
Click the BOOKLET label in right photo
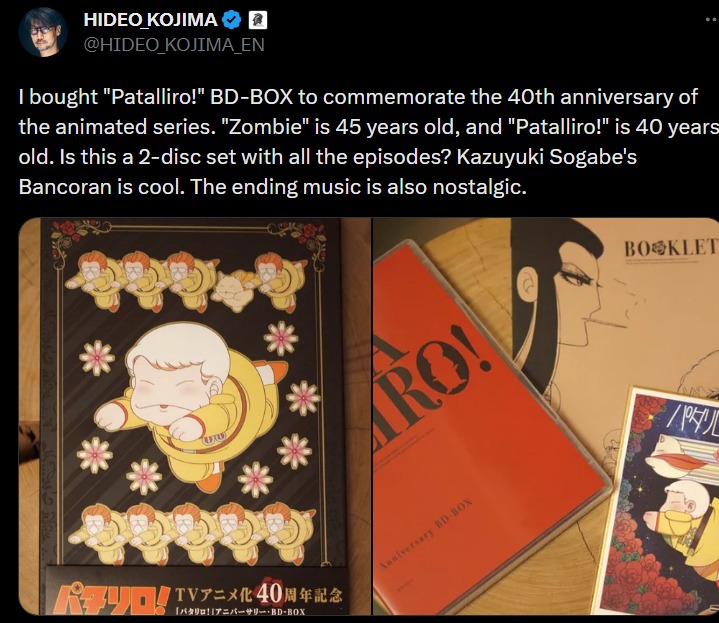tap(670, 248)
